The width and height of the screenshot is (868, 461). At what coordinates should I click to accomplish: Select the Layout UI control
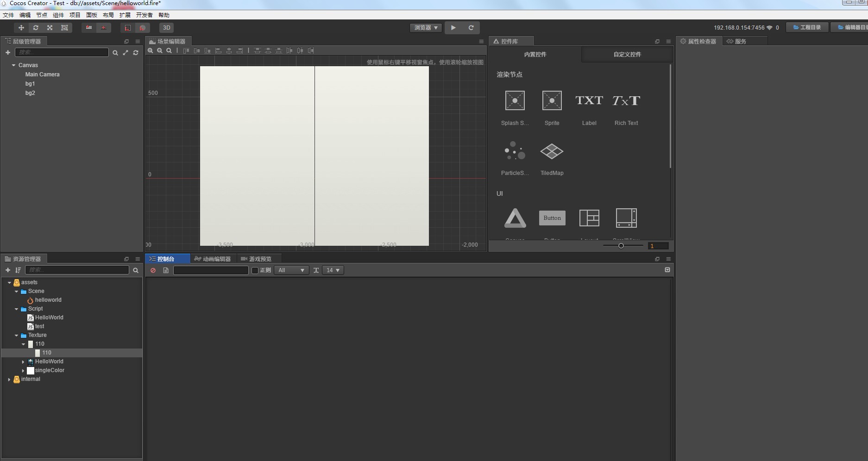[x=589, y=218]
